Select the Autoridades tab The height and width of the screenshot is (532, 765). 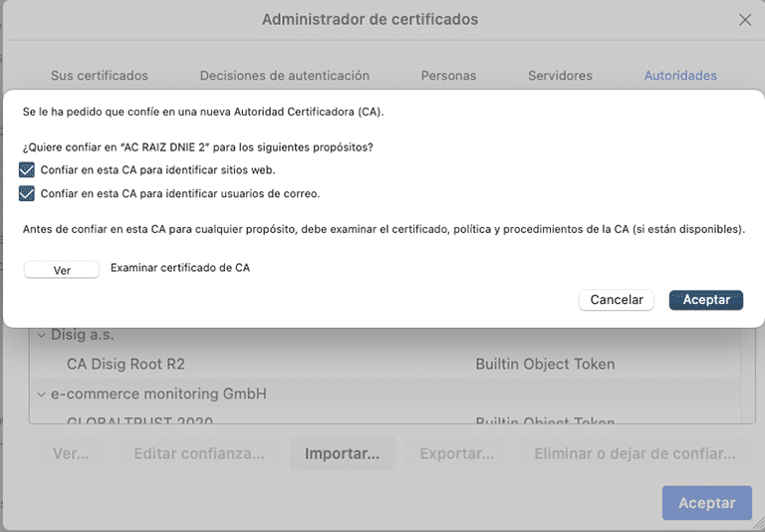pyautogui.click(x=680, y=76)
